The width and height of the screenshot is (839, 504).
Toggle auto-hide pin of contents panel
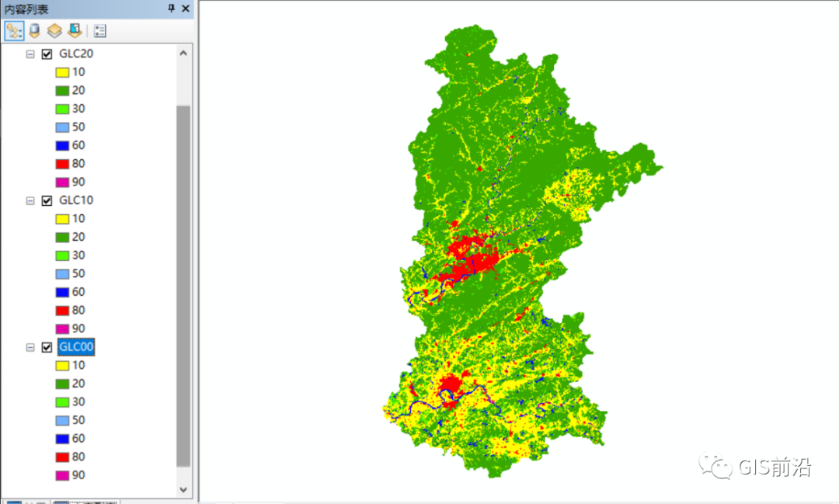[x=171, y=8]
